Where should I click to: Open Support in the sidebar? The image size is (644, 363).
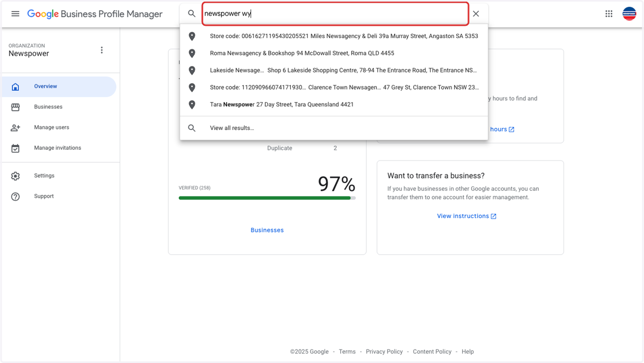58,196
